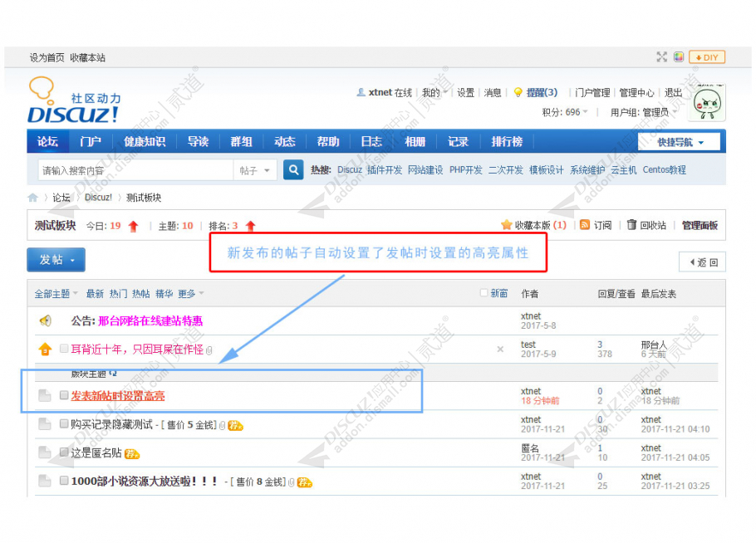Open the 论坛 navigation tab
Image resolution: width=756 pixels, height=543 pixels.
coord(47,142)
